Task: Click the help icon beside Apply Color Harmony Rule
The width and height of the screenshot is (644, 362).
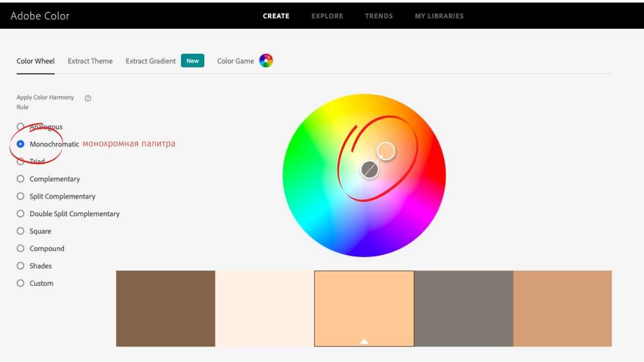Action: click(x=88, y=98)
